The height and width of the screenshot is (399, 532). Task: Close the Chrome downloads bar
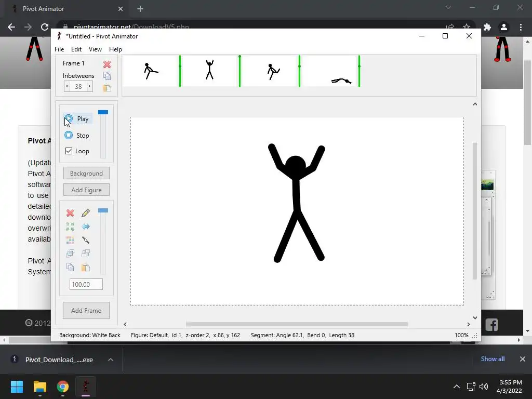click(523, 359)
